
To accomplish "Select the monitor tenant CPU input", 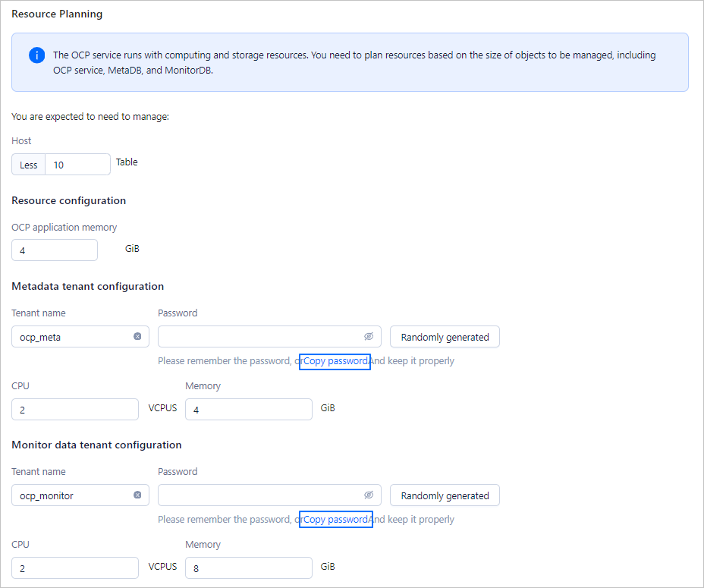I will click(x=74, y=568).
